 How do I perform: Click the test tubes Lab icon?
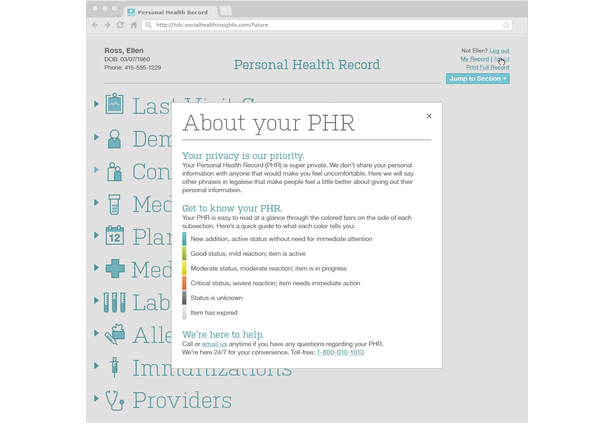point(115,302)
